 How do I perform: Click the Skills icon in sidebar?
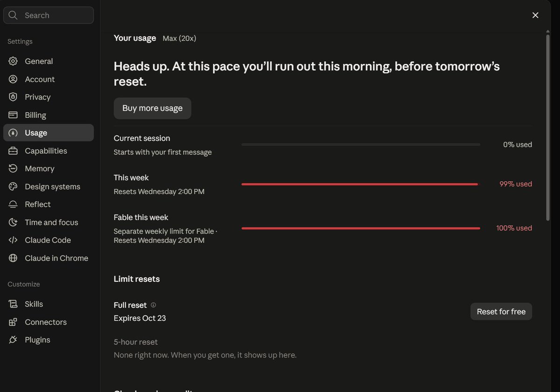(13, 304)
